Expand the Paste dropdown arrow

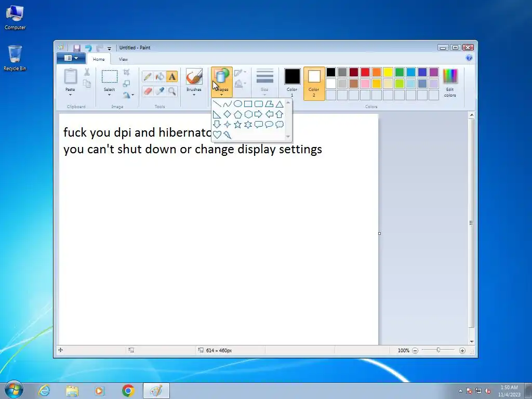click(x=70, y=95)
